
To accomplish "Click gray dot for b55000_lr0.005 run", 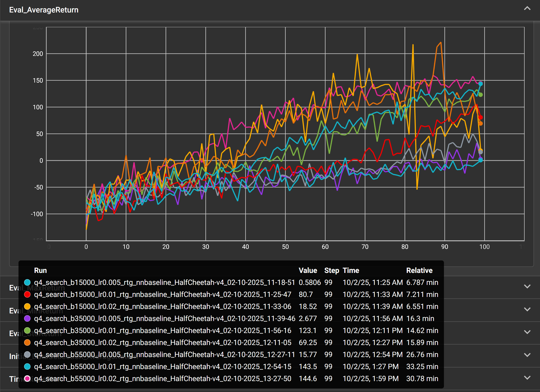I will 27,354.
